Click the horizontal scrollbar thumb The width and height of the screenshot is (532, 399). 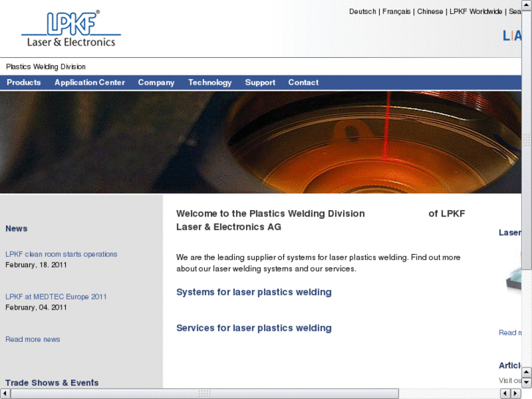coord(205,393)
